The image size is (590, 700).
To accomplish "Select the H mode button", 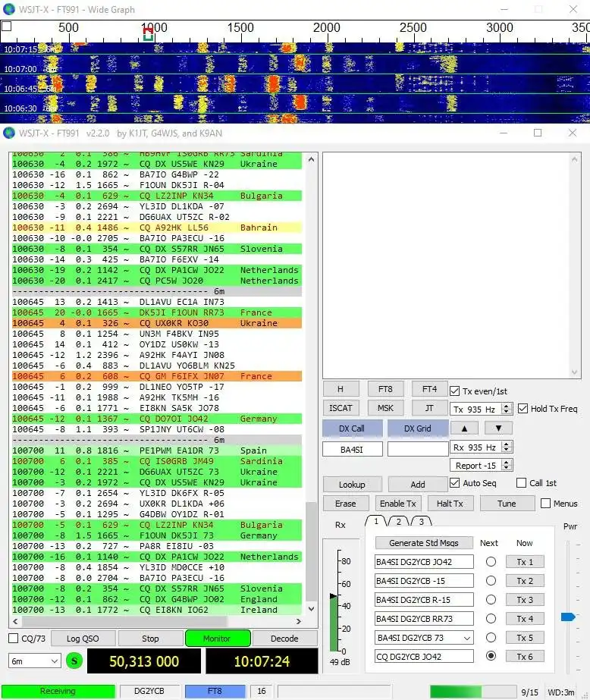I will click(341, 389).
